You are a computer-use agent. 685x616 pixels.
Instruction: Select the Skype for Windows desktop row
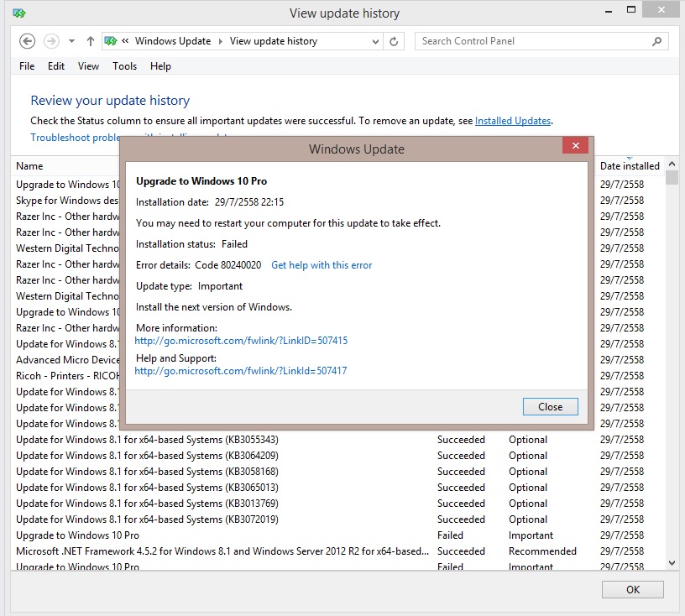67,201
